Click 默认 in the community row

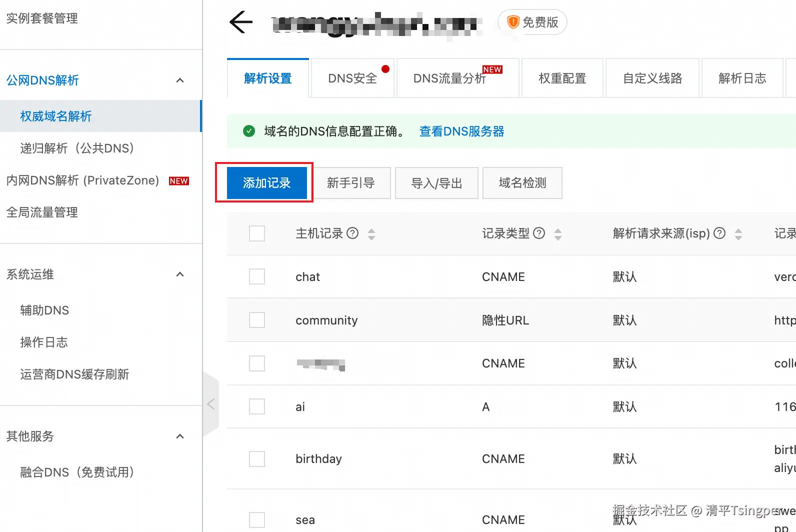pyautogui.click(x=625, y=320)
